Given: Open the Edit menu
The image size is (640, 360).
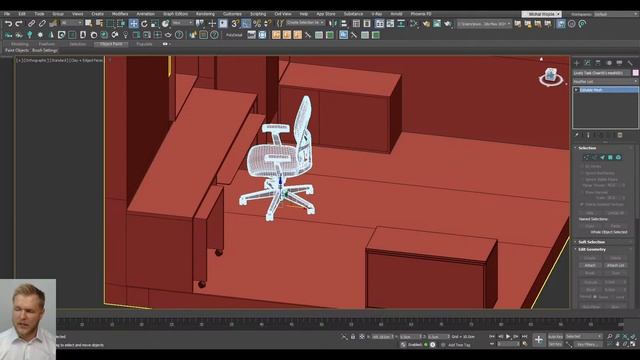Looking at the screenshot, I should click(22, 14).
